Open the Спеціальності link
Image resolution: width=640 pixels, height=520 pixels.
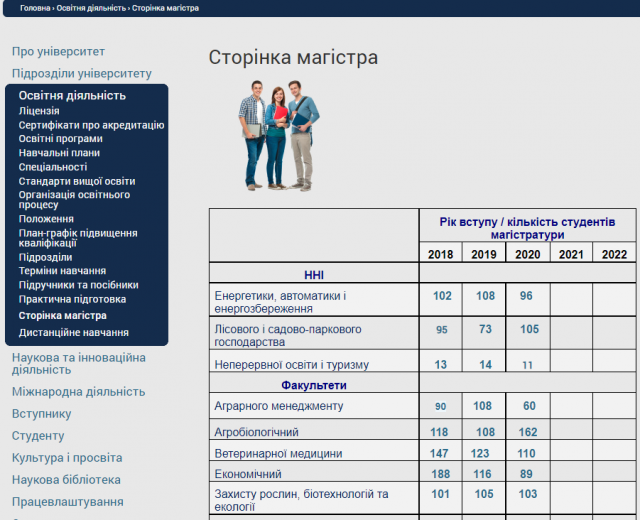pyautogui.click(x=53, y=167)
